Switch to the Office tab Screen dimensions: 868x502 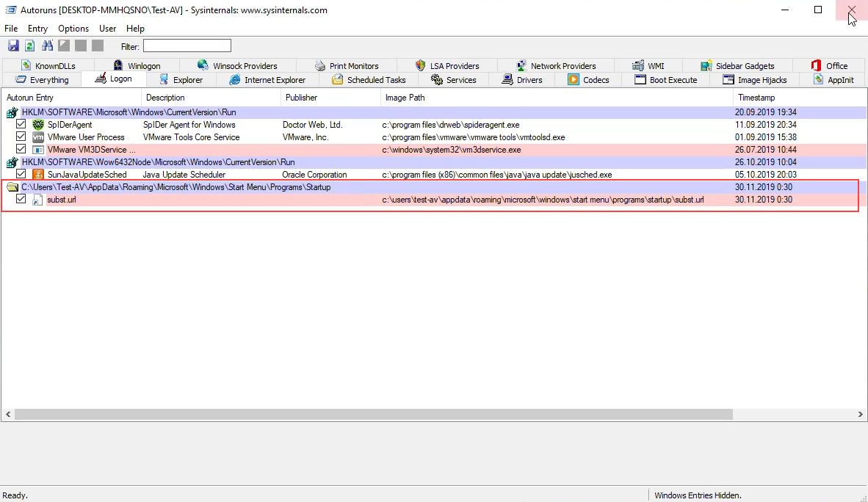pos(829,66)
